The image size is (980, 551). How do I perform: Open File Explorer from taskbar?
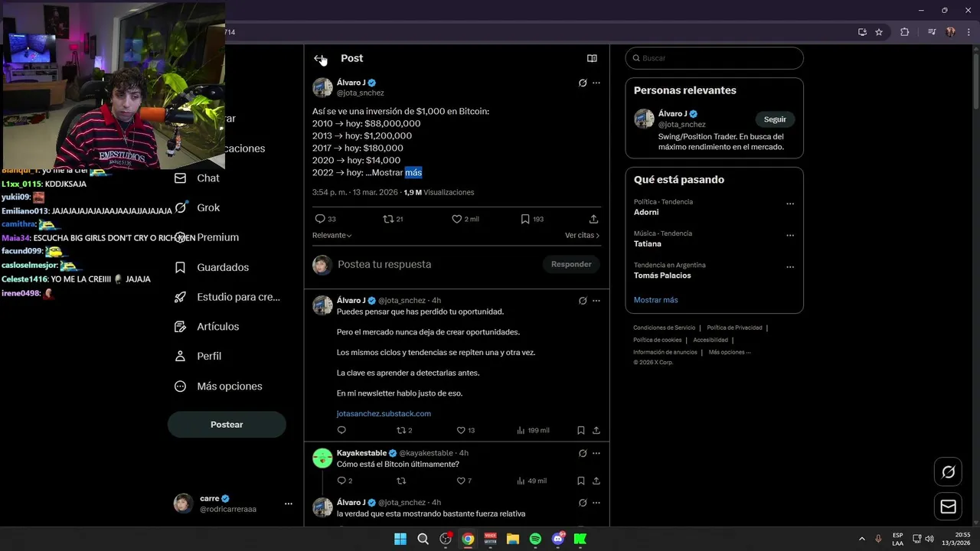(513, 539)
